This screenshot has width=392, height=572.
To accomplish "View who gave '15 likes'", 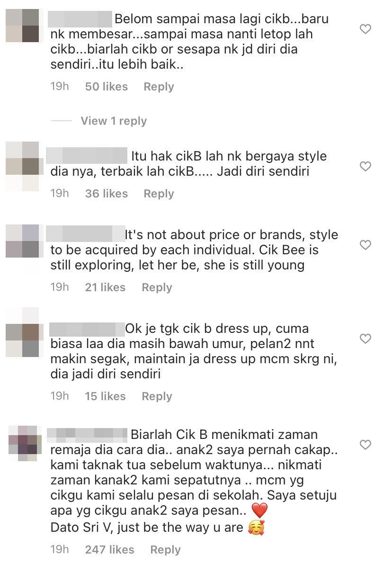I will tap(105, 396).
